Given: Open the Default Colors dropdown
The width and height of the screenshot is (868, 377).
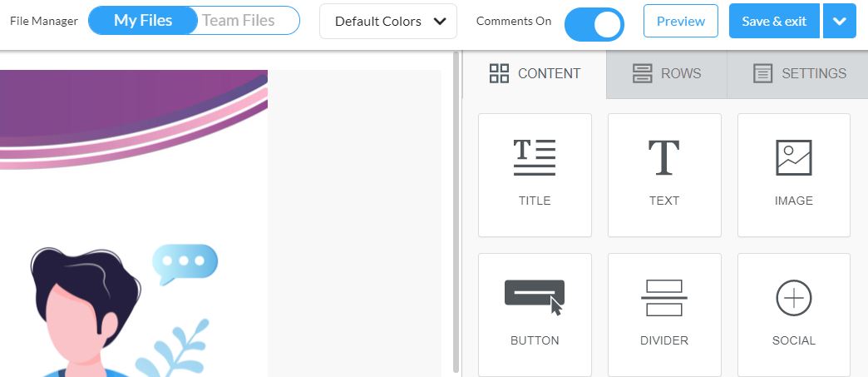Looking at the screenshot, I should coord(388,21).
